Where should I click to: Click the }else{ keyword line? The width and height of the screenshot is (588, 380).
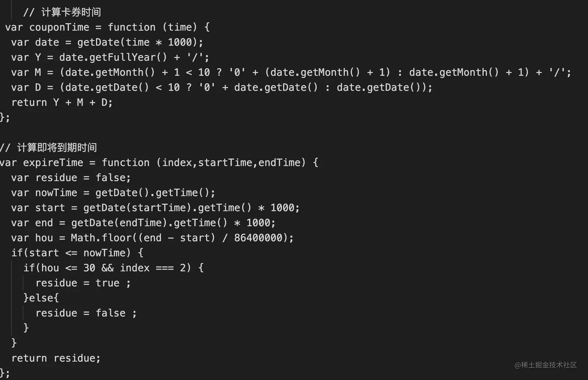(41, 298)
